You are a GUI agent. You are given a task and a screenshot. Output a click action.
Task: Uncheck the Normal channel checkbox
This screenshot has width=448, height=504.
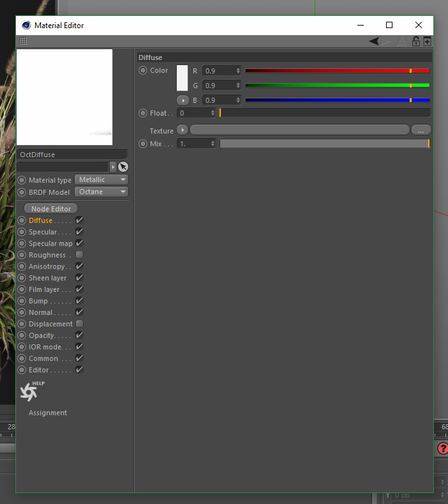(x=79, y=312)
